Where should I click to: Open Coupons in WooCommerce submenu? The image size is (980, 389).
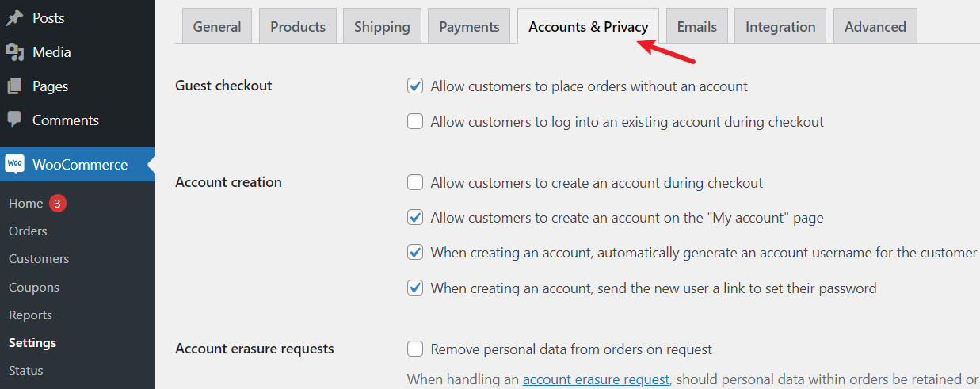tap(34, 287)
